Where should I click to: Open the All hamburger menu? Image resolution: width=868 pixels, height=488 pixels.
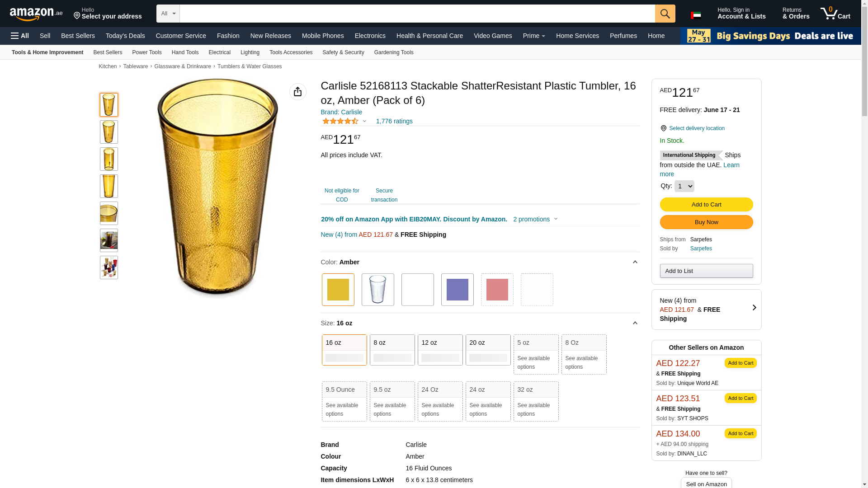pos(20,36)
